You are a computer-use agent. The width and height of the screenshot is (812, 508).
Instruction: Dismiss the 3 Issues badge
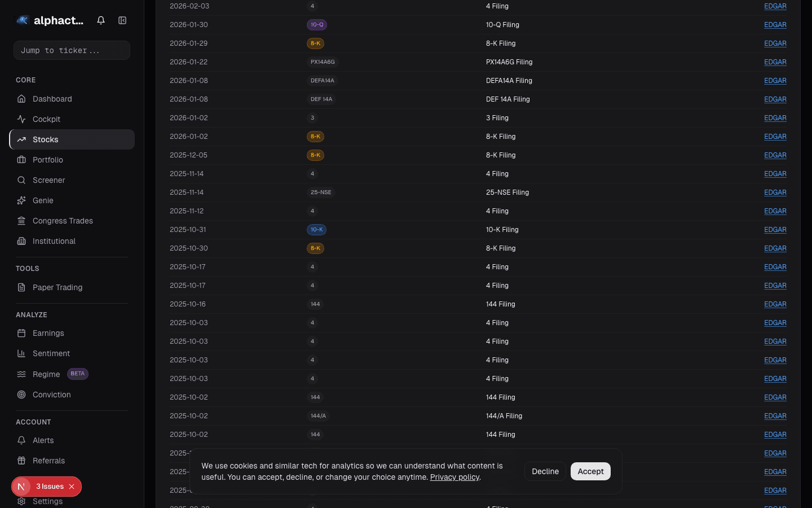click(71, 487)
